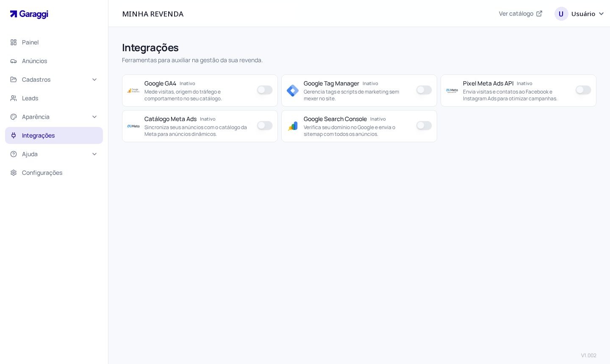
Task: Click the Google Search Console card logo
Action: [293, 126]
